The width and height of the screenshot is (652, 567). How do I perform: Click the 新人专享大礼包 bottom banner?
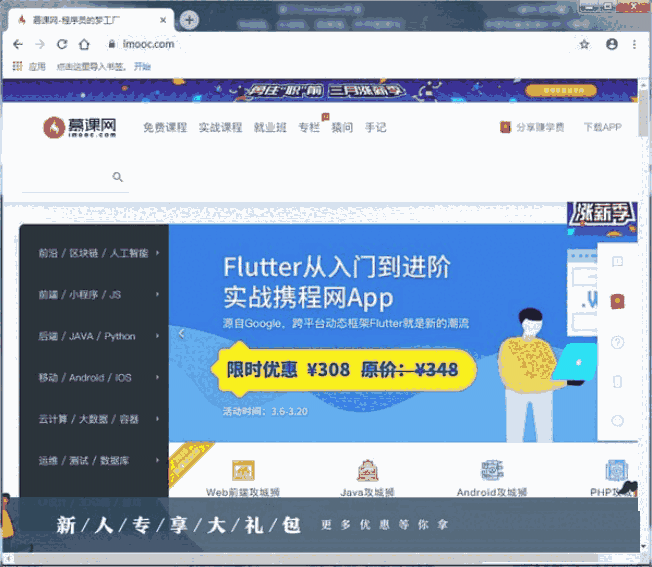click(x=320, y=525)
